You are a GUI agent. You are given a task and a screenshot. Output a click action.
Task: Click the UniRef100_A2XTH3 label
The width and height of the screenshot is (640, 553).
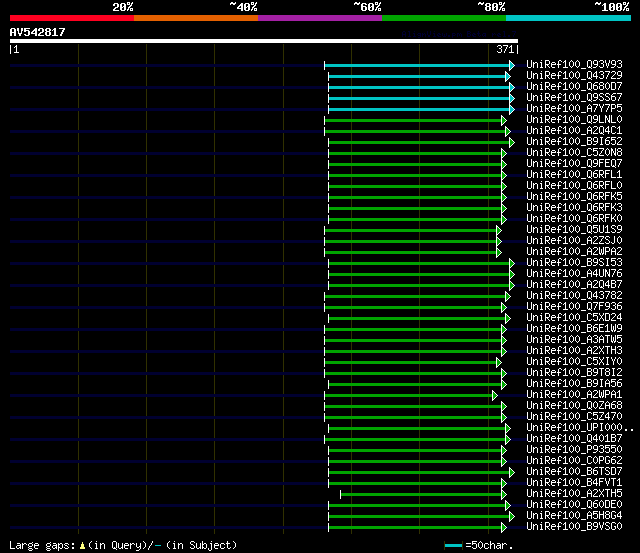[x=574, y=351]
